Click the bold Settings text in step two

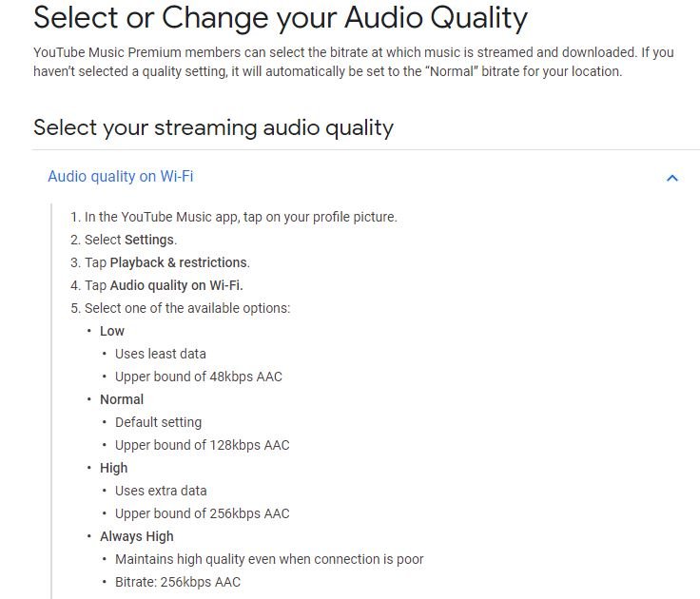pos(149,240)
